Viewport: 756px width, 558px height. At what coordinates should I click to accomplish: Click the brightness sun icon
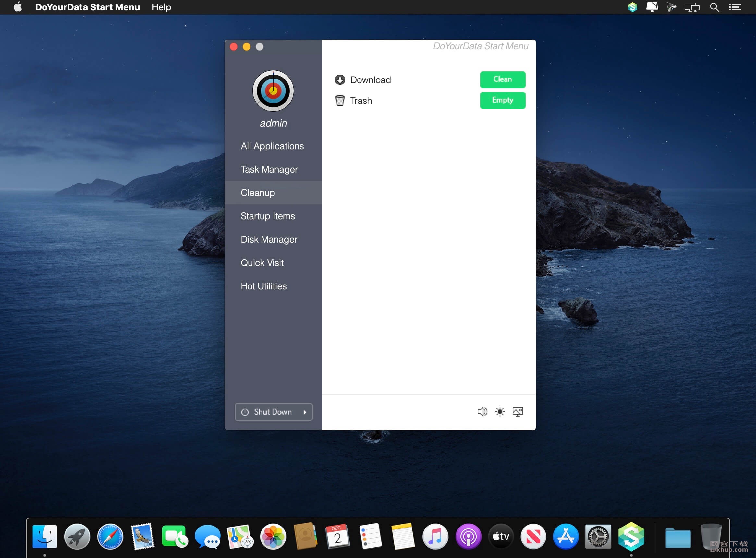[x=500, y=411]
